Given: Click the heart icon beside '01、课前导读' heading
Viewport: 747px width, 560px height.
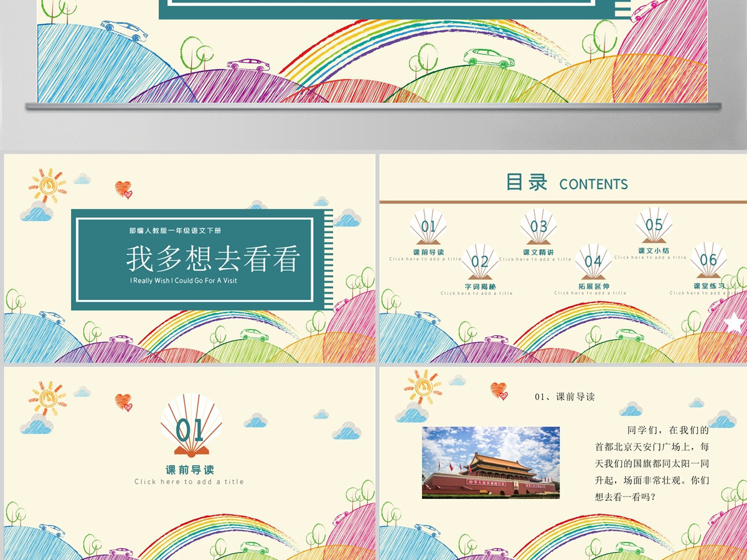Looking at the screenshot, I should [499, 391].
